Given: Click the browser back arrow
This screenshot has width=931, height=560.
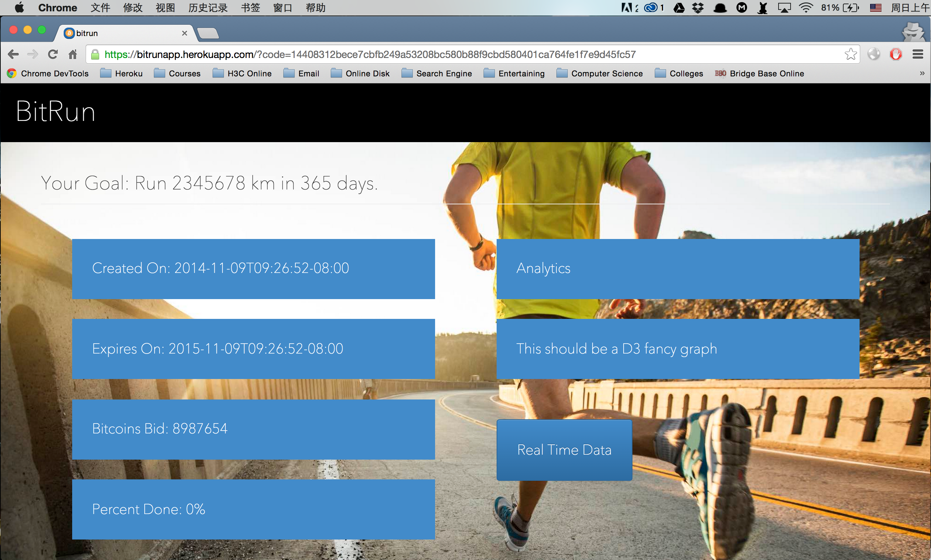Looking at the screenshot, I should [13, 54].
